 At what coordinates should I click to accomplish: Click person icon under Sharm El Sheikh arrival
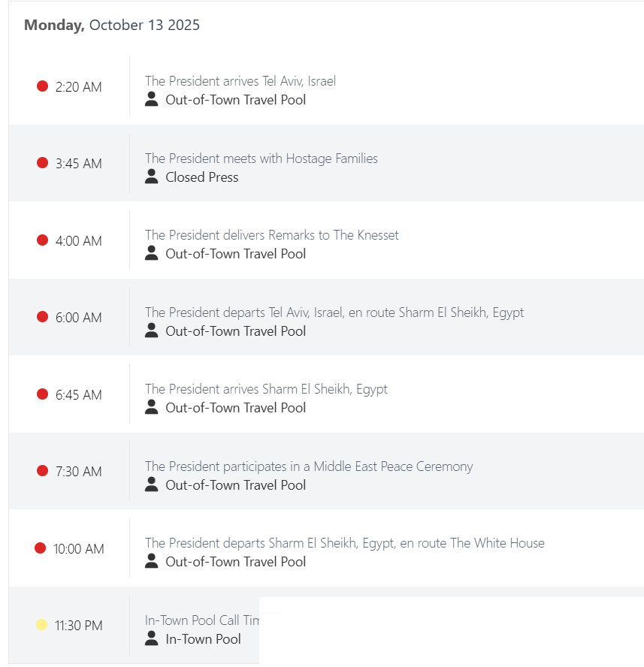pyautogui.click(x=152, y=407)
